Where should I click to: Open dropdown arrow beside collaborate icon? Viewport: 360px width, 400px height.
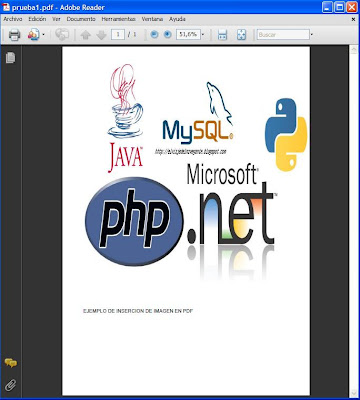(x=44, y=35)
